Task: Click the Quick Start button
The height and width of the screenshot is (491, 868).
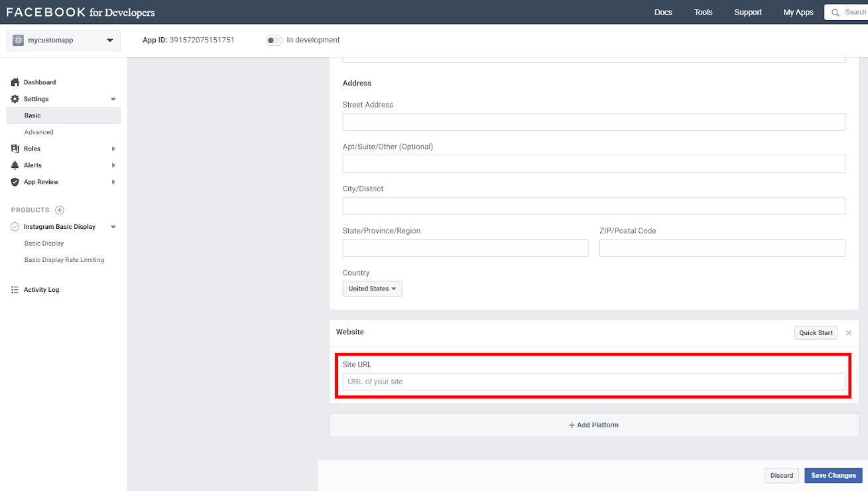Action: 816,332
